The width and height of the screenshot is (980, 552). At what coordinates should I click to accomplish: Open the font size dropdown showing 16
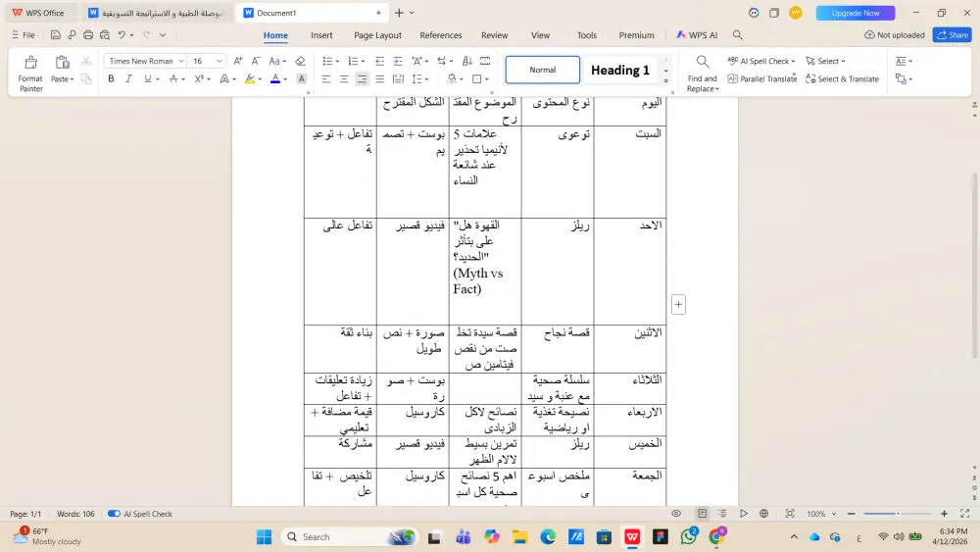pyautogui.click(x=220, y=61)
